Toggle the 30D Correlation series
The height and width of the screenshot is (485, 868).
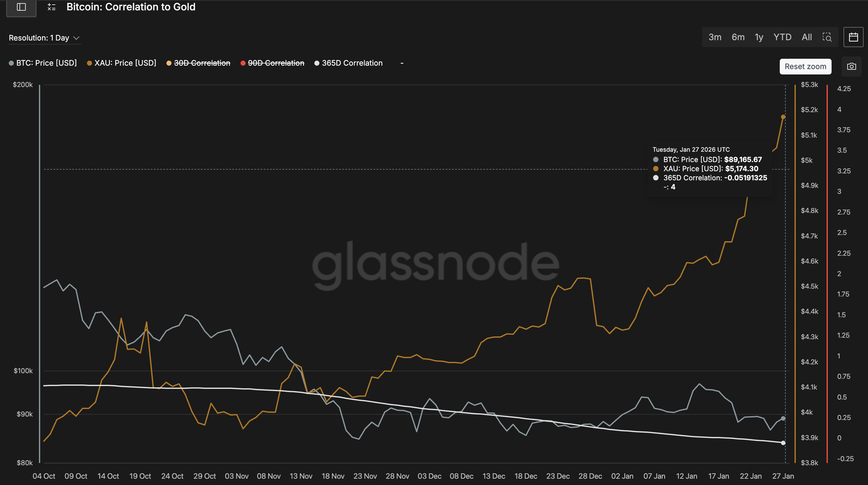coord(202,63)
